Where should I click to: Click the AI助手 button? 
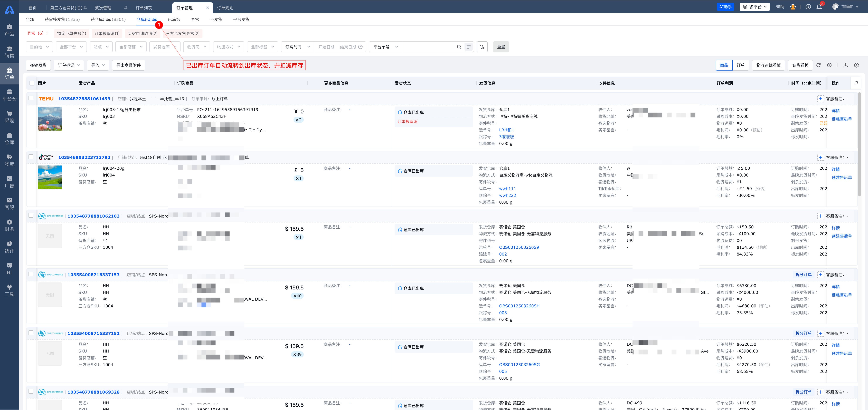point(725,7)
